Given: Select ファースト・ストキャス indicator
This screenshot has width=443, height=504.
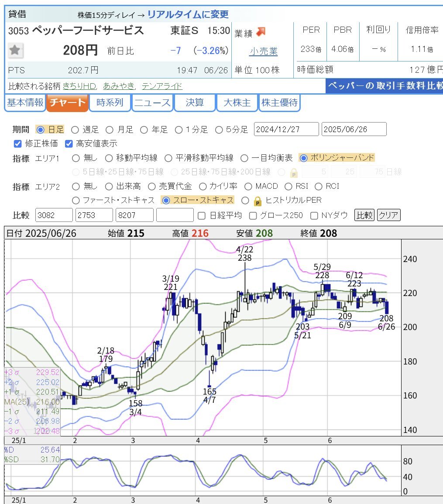Looking at the screenshot, I should coord(76,201).
